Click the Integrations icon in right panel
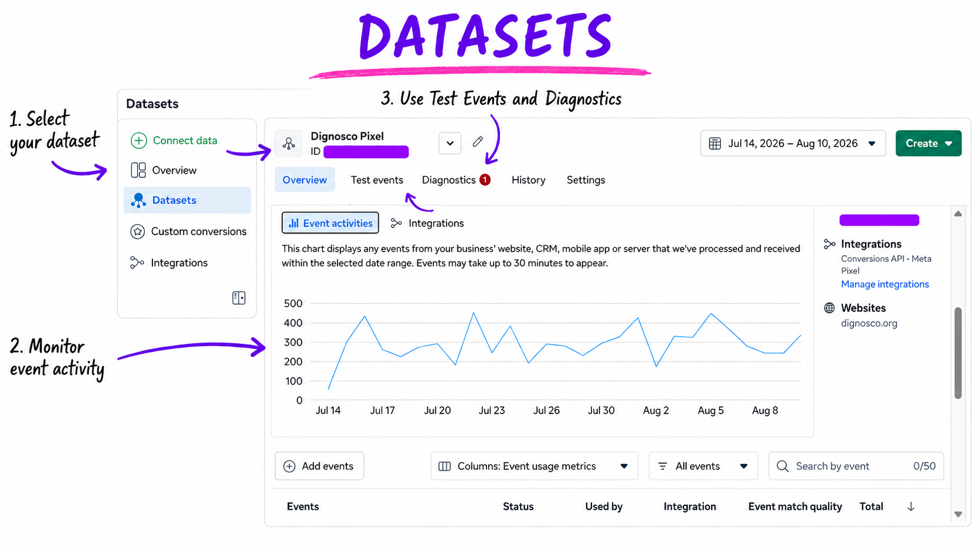980x552 pixels. [x=829, y=244]
